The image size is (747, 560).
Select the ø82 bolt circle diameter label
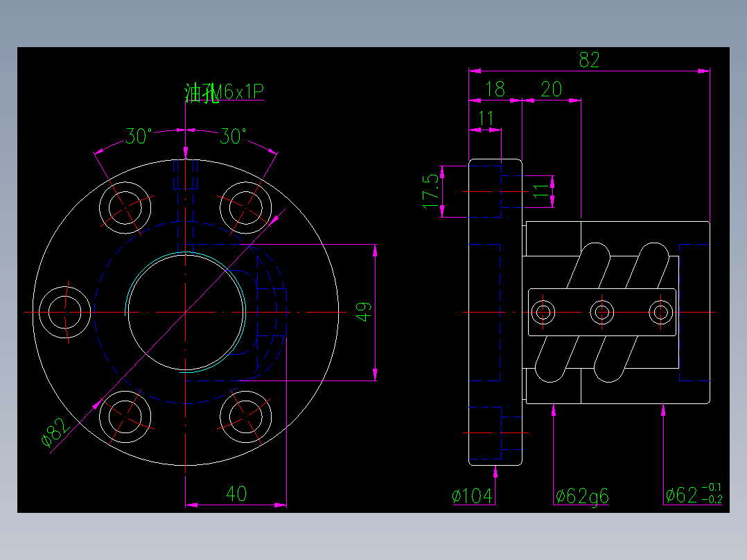tap(55, 432)
